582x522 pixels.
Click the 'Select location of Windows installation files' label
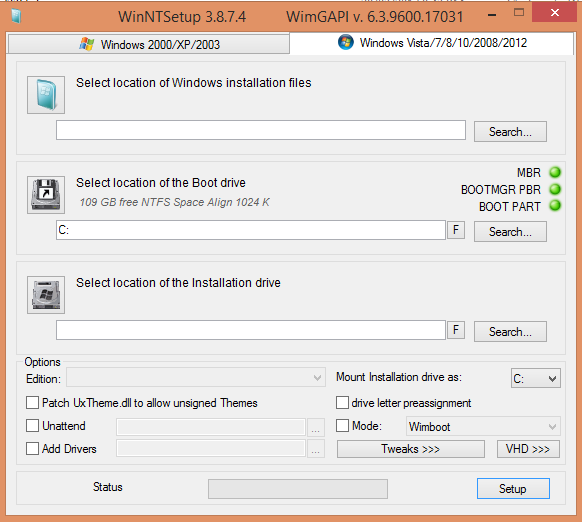tap(194, 83)
